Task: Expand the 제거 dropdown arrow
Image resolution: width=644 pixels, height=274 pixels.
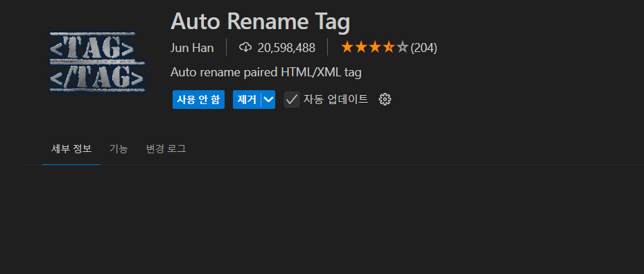Action: [268, 99]
